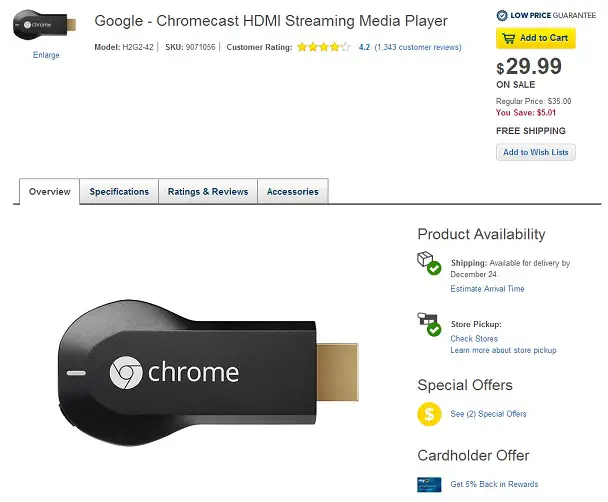Click Add to Wish Lists button
The image size is (608, 502).
[x=535, y=152]
